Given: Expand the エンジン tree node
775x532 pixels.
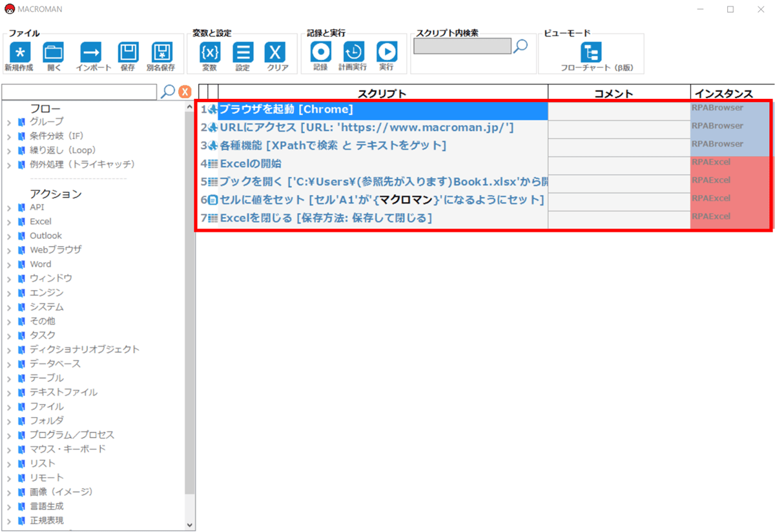Looking at the screenshot, I should point(9,292).
